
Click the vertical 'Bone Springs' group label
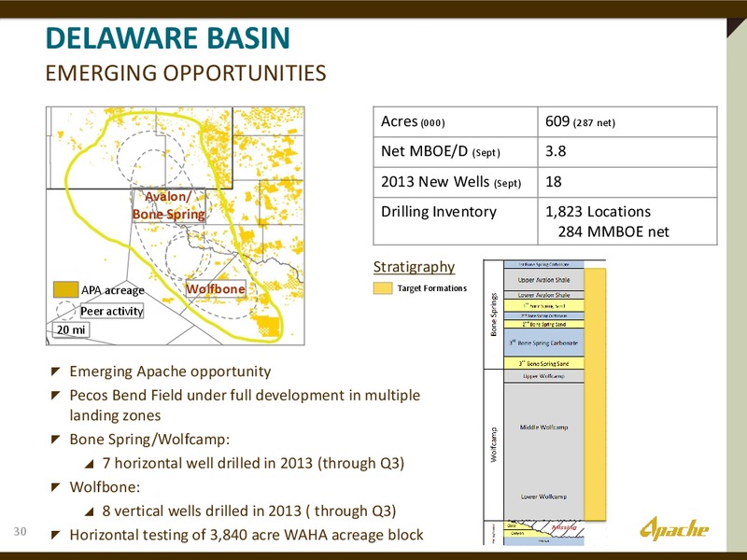[x=494, y=315]
